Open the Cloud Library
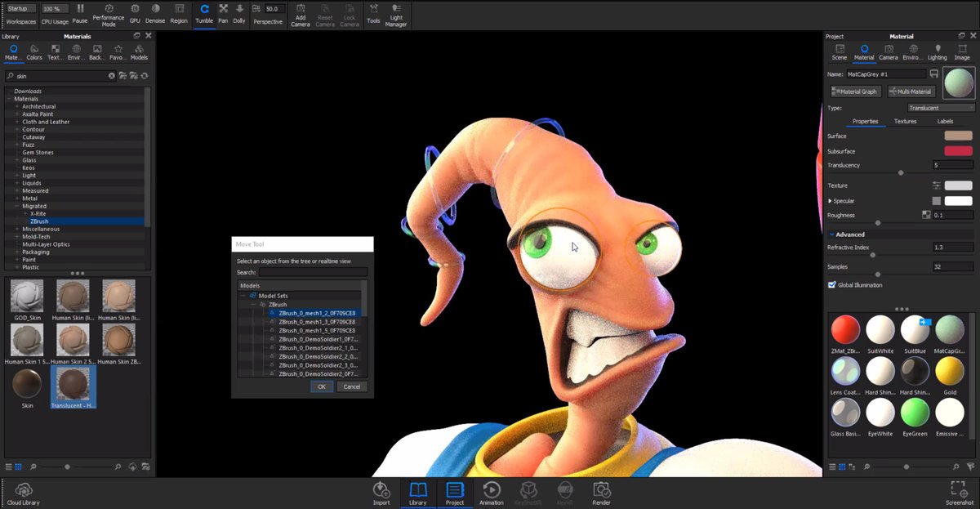 pos(24,493)
